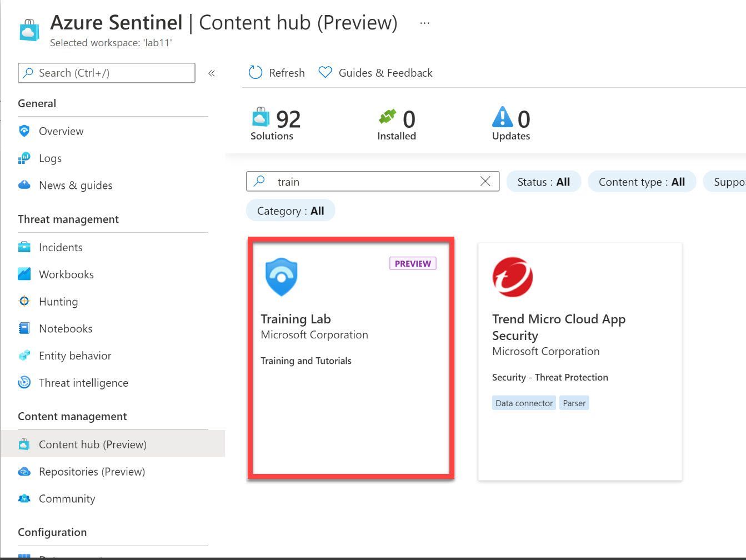The image size is (746, 560).
Task: Click the Overview shield icon in sidebar
Action: pos(24,131)
